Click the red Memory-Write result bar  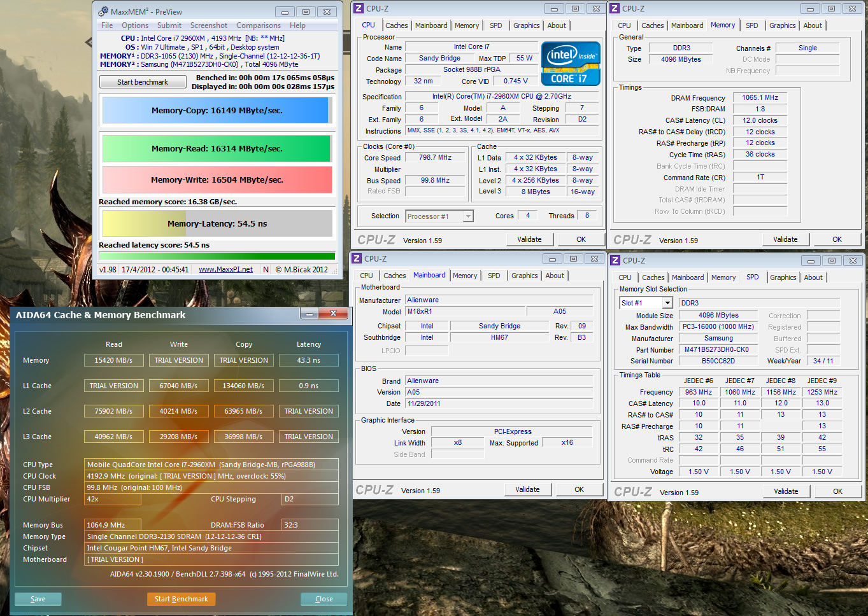click(217, 179)
